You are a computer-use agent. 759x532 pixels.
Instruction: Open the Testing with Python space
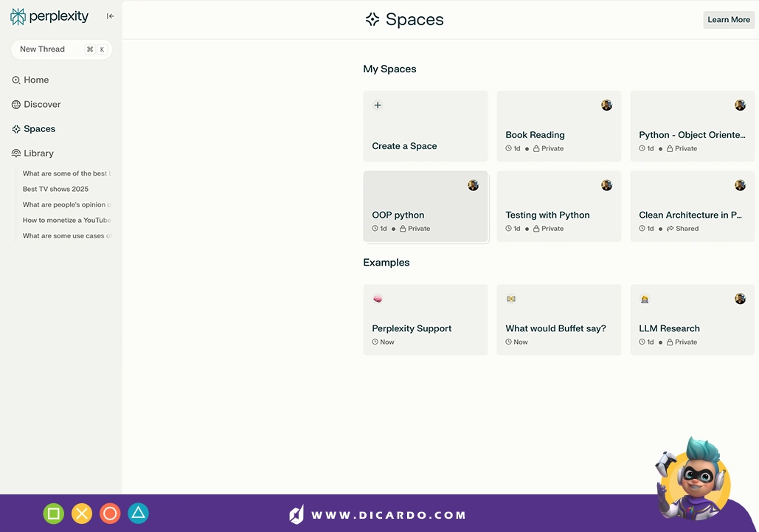[x=558, y=206]
